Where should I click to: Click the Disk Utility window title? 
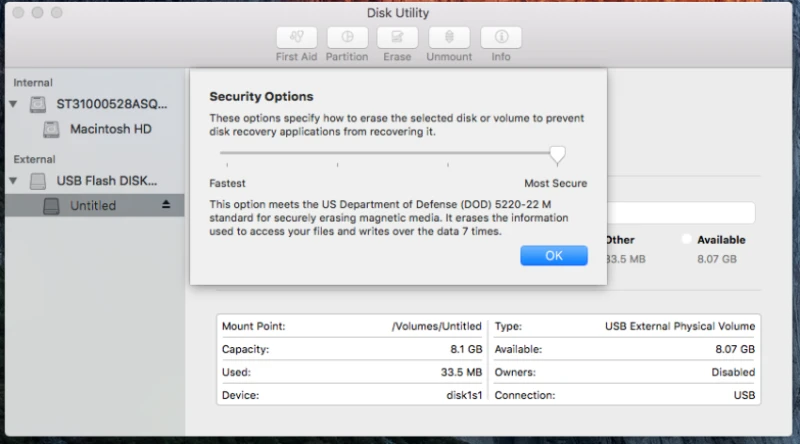point(399,12)
